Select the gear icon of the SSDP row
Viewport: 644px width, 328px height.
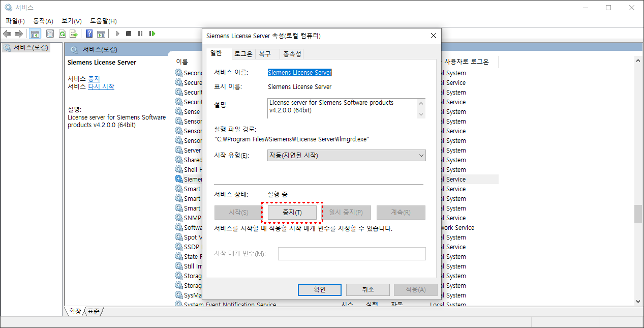click(x=178, y=247)
